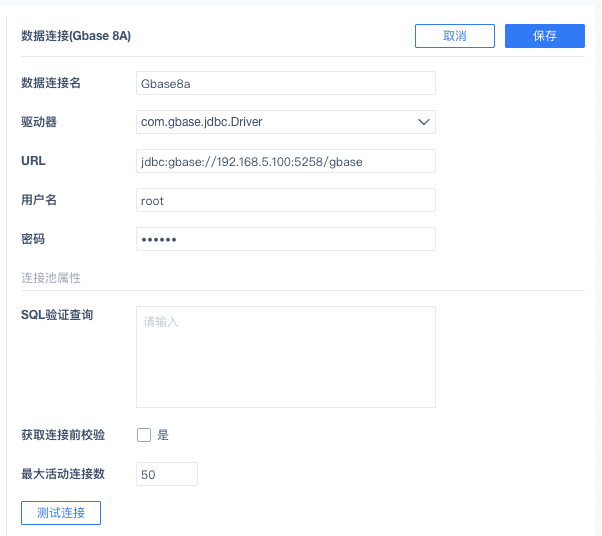Image resolution: width=602 pixels, height=536 pixels.
Task: Focus the 数据连接名 field containing Gbase8a
Action: tap(286, 83)
